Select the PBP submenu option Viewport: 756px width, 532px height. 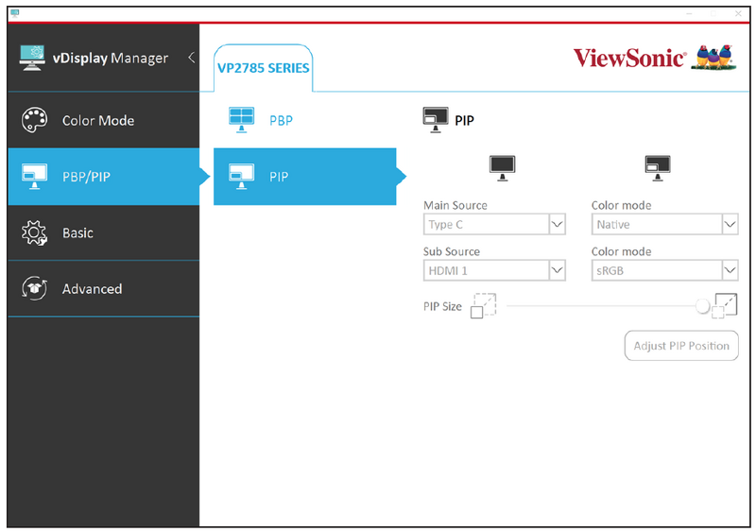pos(304,120)
